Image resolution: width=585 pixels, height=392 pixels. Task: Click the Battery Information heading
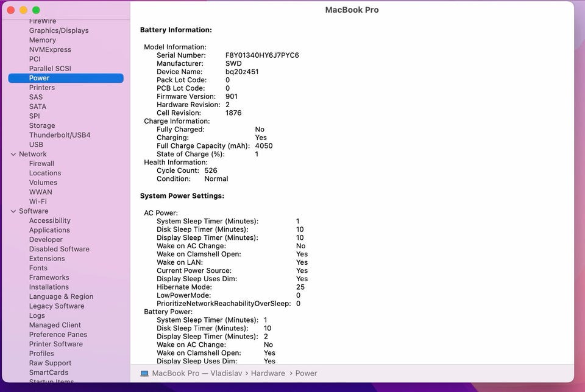[175, 30]
